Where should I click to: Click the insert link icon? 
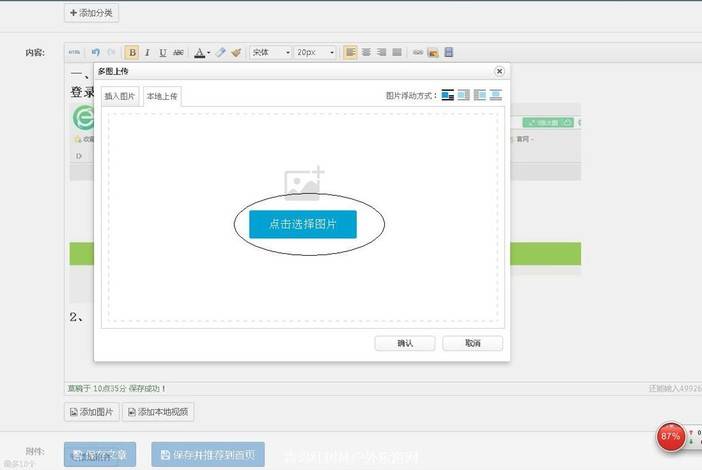[417, 52]
